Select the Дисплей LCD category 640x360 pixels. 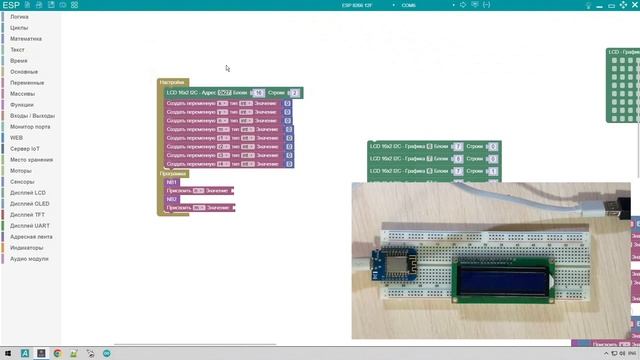[x=28, y=193]
